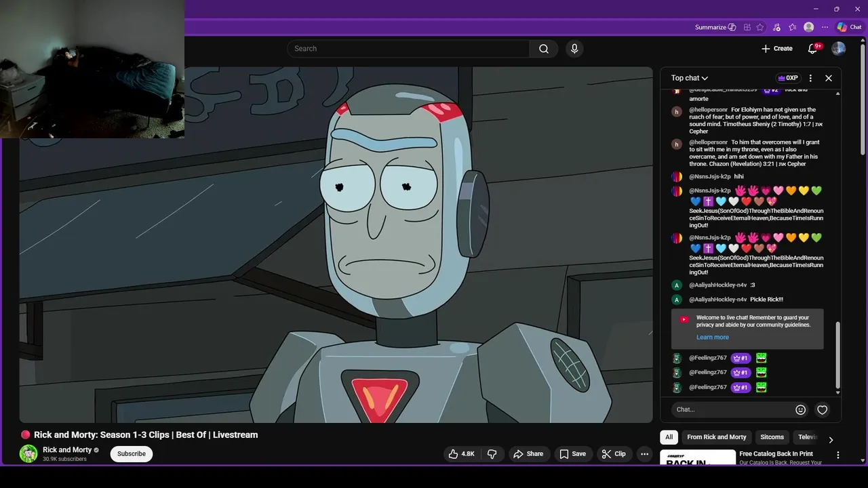Open the browser apps-grid icon in address bar
This screenshot has height=488, width=868.
point(747,27)
